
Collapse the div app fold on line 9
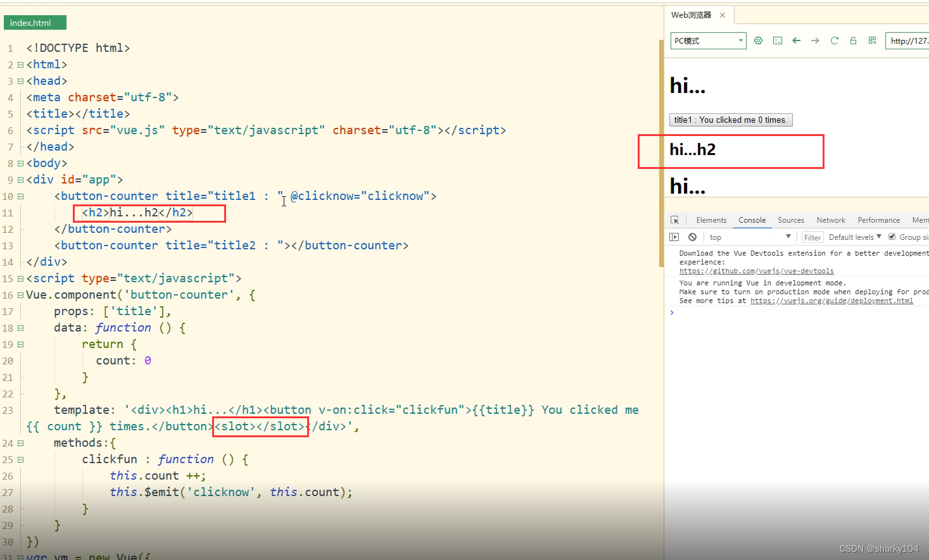[21, 180]
